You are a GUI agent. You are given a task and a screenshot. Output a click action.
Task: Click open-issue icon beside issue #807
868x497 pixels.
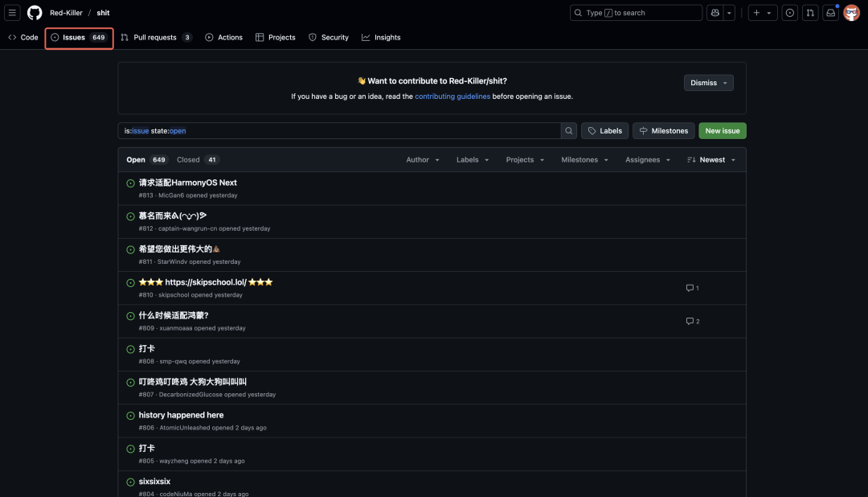pyautogui.click(x=131, y=383)
